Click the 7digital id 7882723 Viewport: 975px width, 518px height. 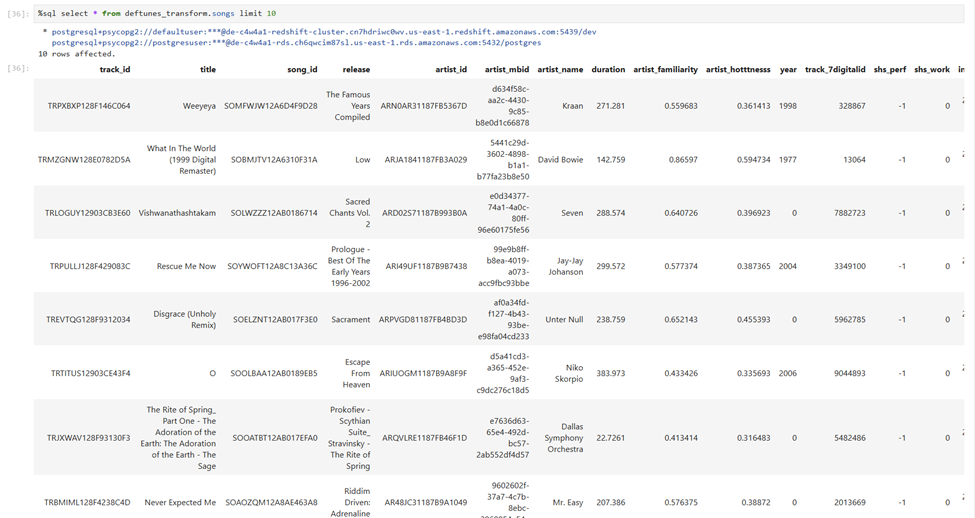click(x=850, y=213)
